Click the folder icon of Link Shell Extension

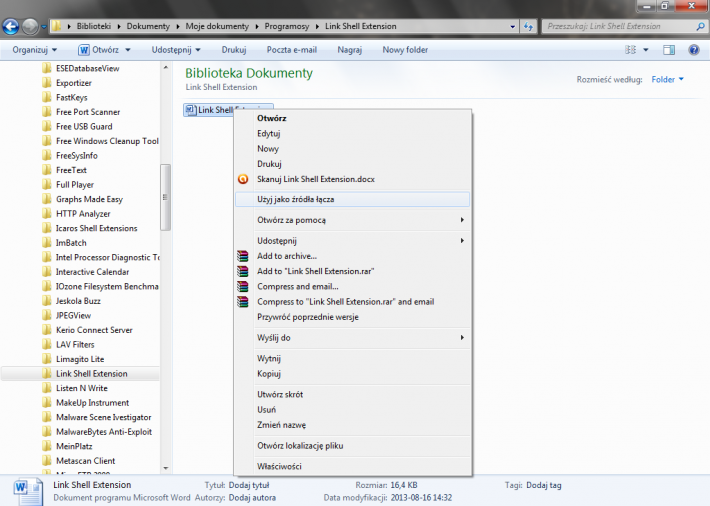(x=46, y=373)
